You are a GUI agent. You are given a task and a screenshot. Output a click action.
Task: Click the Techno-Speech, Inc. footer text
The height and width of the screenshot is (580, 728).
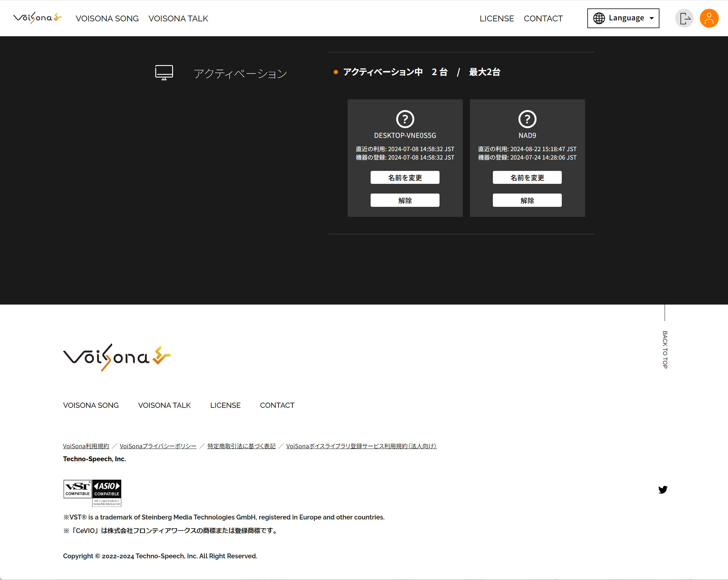click(x=94, y=459)
